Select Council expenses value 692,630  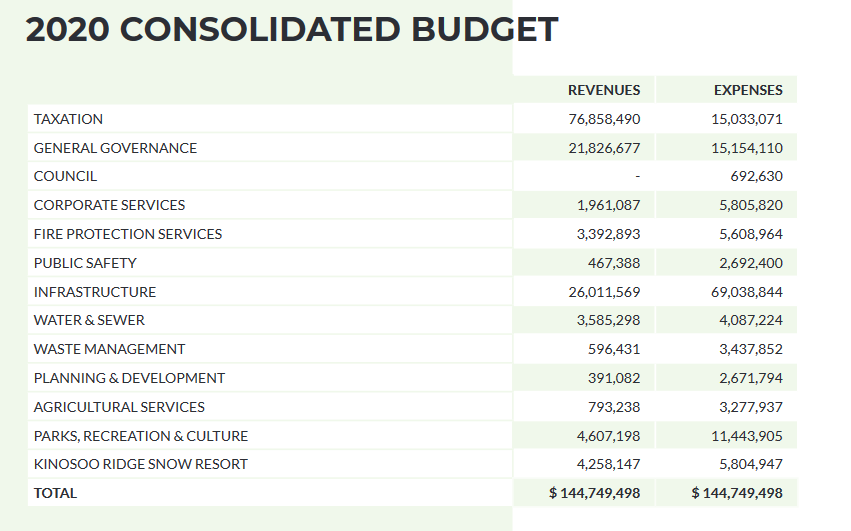coord(756,176)
